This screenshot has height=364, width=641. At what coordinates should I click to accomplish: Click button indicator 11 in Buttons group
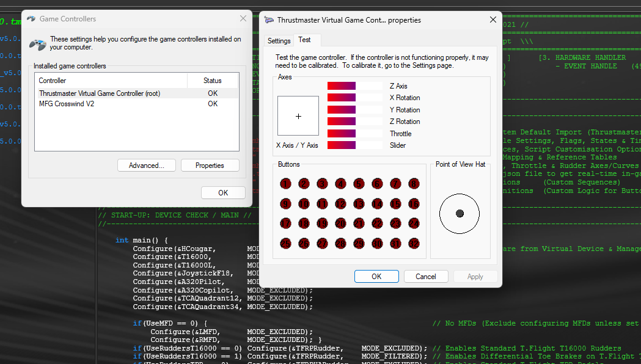[x=322, y=204]
